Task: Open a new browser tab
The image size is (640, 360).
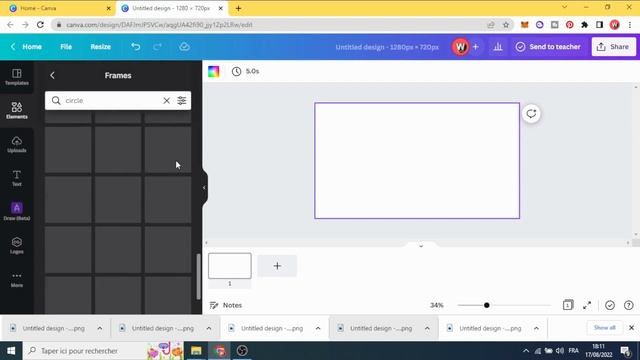Action: click(238, 8)
